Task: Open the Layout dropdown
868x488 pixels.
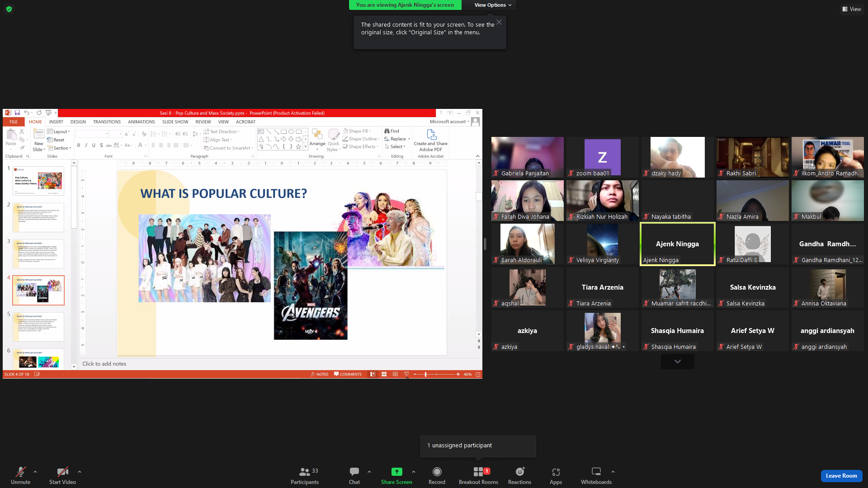Action: (x=59, y=131)
